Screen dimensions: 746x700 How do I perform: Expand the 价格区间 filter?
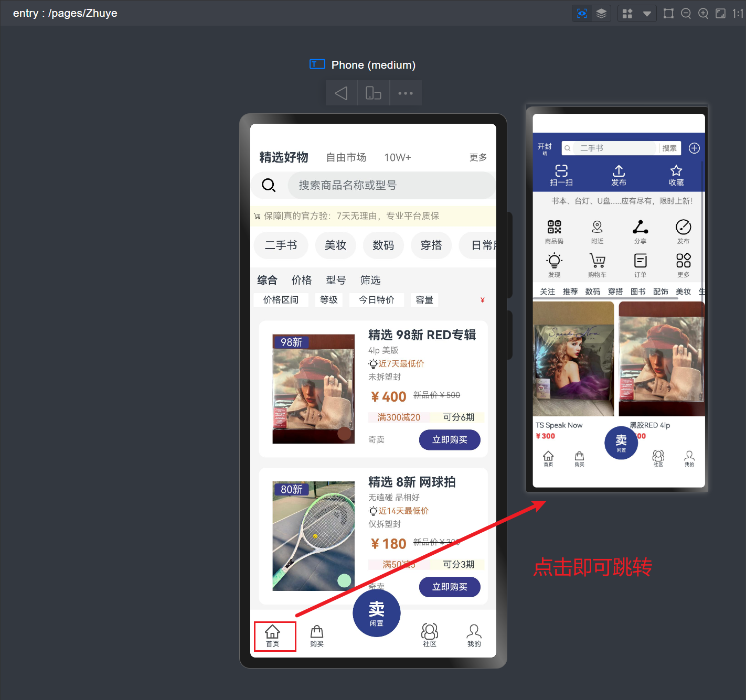pos(281,300)
